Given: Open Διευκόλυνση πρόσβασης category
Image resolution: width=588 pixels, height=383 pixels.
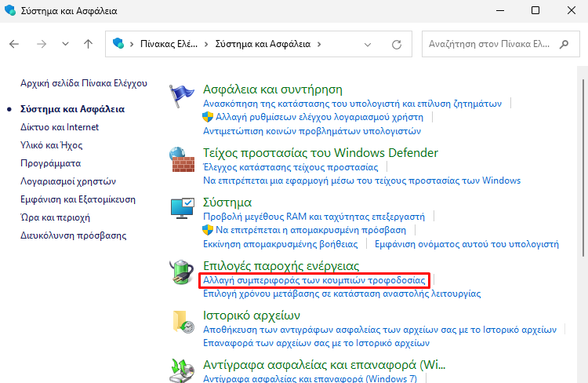Looking at the screenshot, I should coord(74,235).
